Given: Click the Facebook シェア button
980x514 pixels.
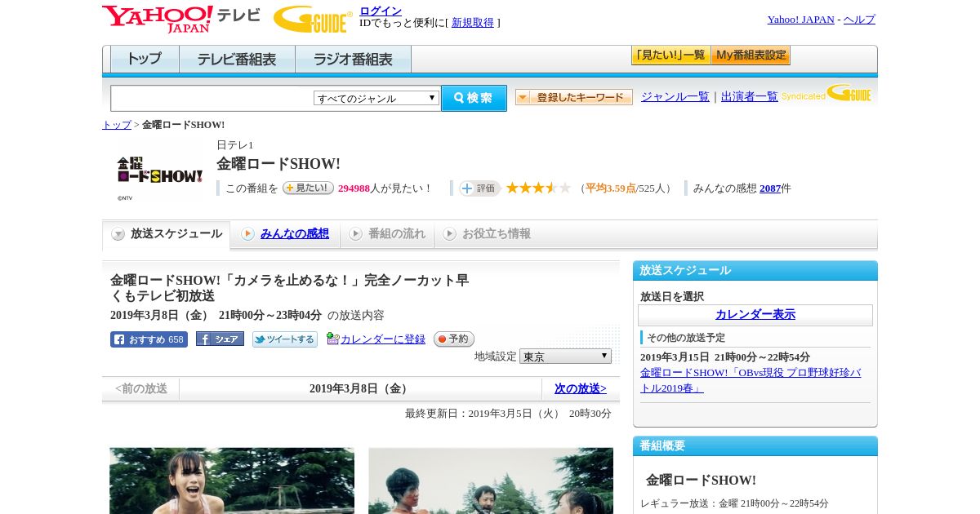Looking at the screenshot, I should pyautogui.click(x=220, y=339).
